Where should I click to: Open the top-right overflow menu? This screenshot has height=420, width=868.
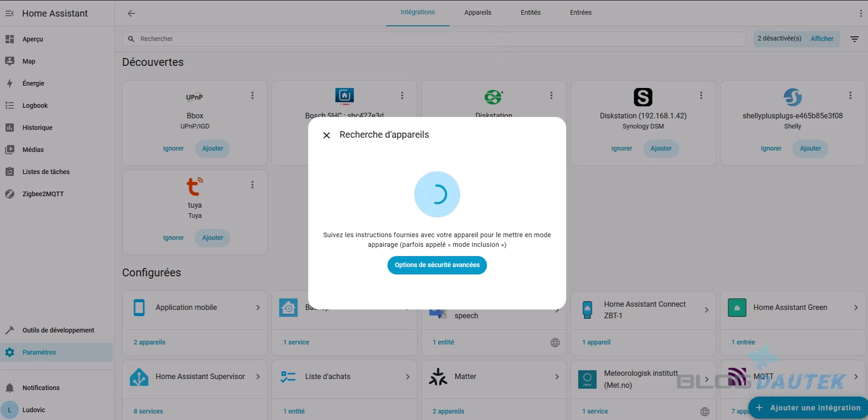[x=860, y=13]
